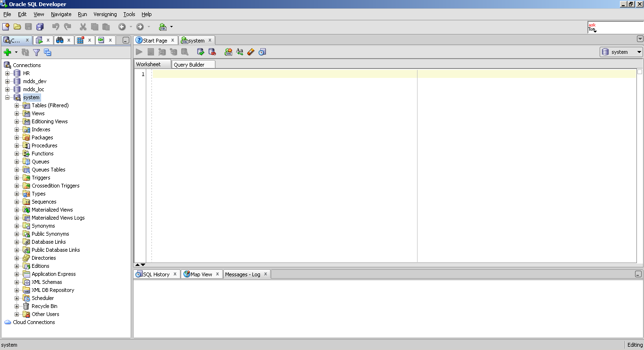The width and height of the screenshot is (644, 350).
Task: Click the Forward navigation arrow icon
Action: [140, 27]
